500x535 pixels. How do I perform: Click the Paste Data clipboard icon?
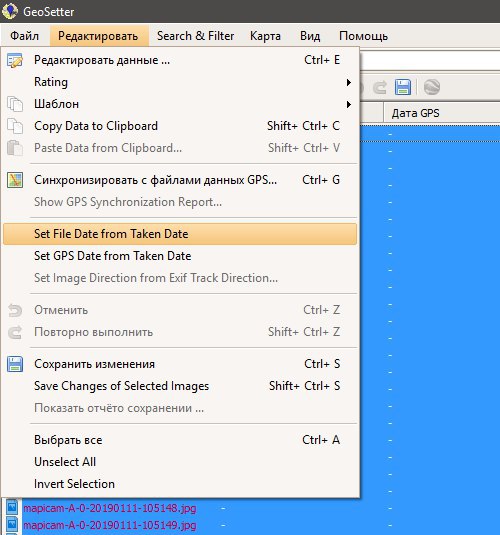coord(15,148)
